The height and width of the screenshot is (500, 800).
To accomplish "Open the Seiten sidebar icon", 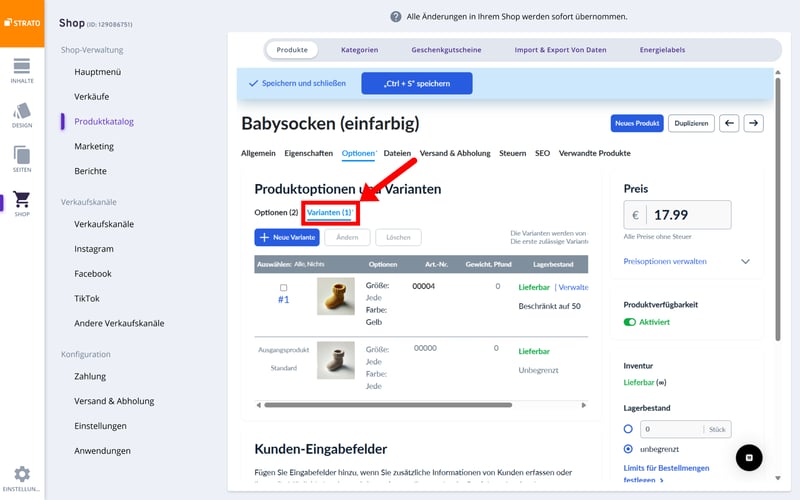I will 22,159.
